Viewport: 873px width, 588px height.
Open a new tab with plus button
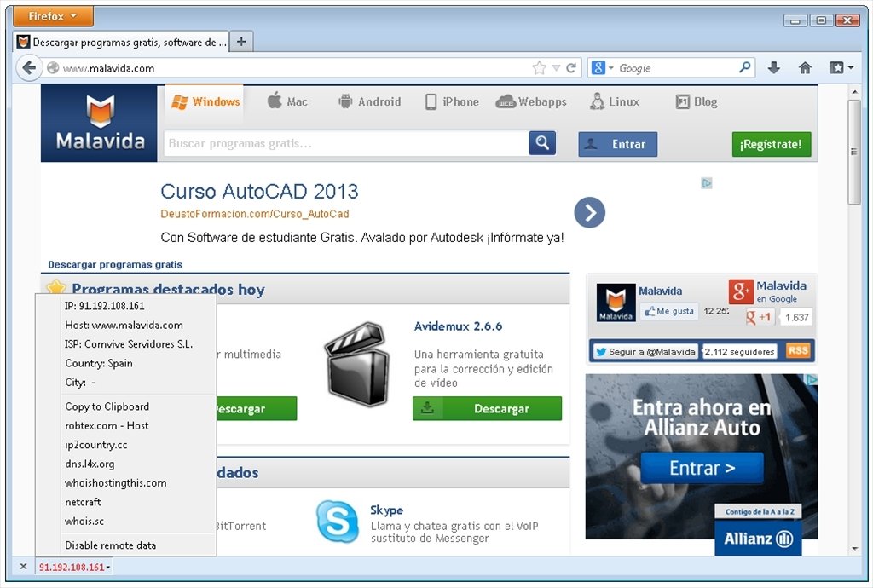[241, 42]
